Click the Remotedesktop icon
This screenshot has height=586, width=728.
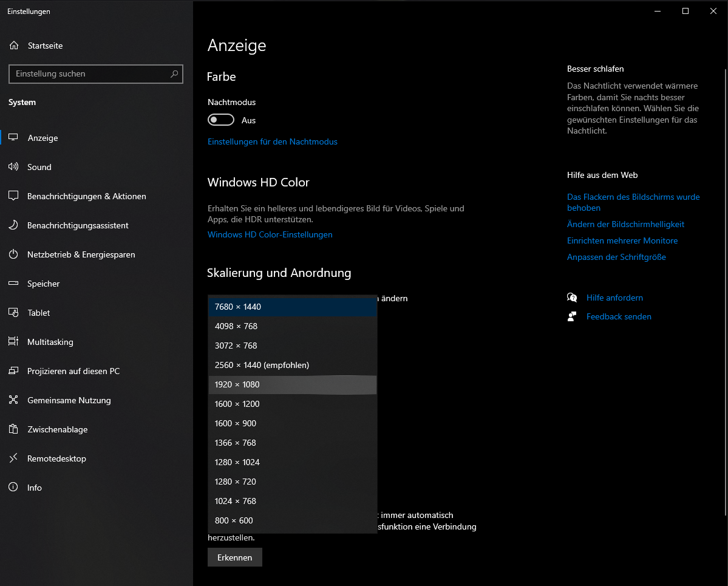click(x=13, y=458)
